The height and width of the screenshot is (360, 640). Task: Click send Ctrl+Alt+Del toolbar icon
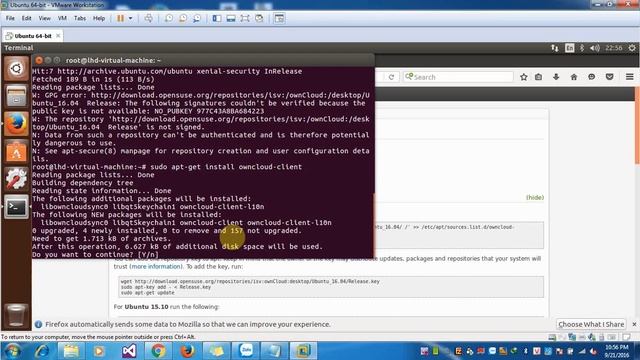tap(149, 18)
